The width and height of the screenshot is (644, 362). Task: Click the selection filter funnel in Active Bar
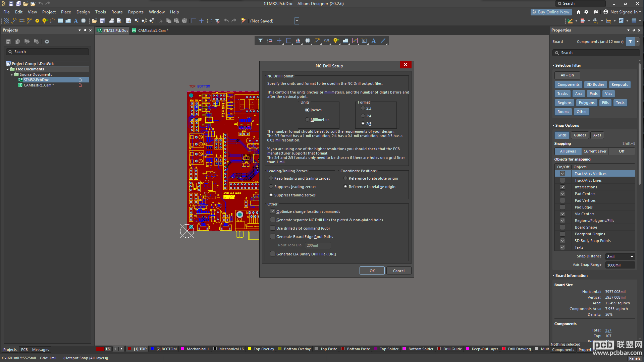(x=260, y=41)
